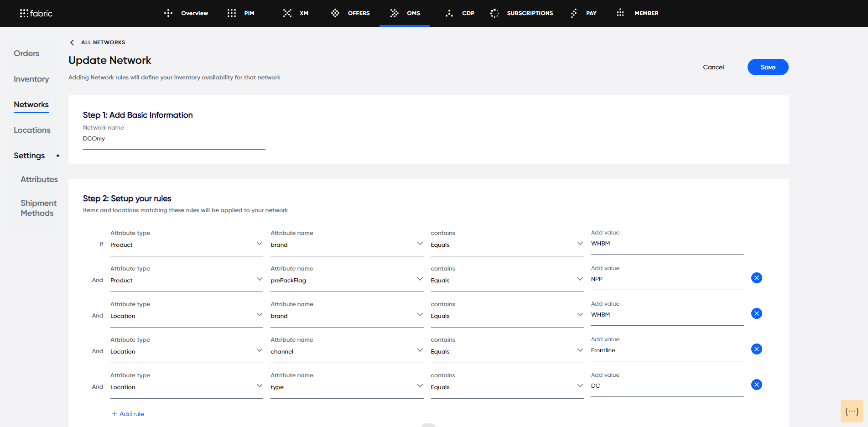The height and width of the screenshot is (427, 868).
Task: Open Attribute type dropdown for Location brand rule
Action: pos(187,316)
